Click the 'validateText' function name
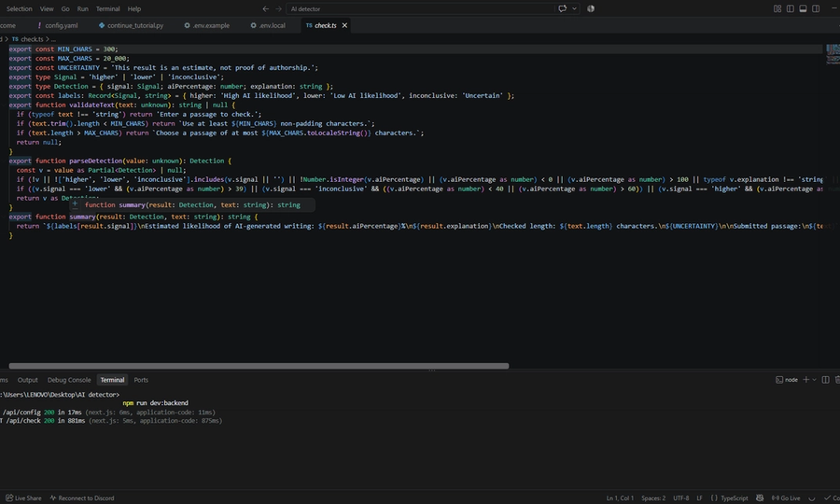This screenshot has width=840, height=504. (x=92, y=105)
